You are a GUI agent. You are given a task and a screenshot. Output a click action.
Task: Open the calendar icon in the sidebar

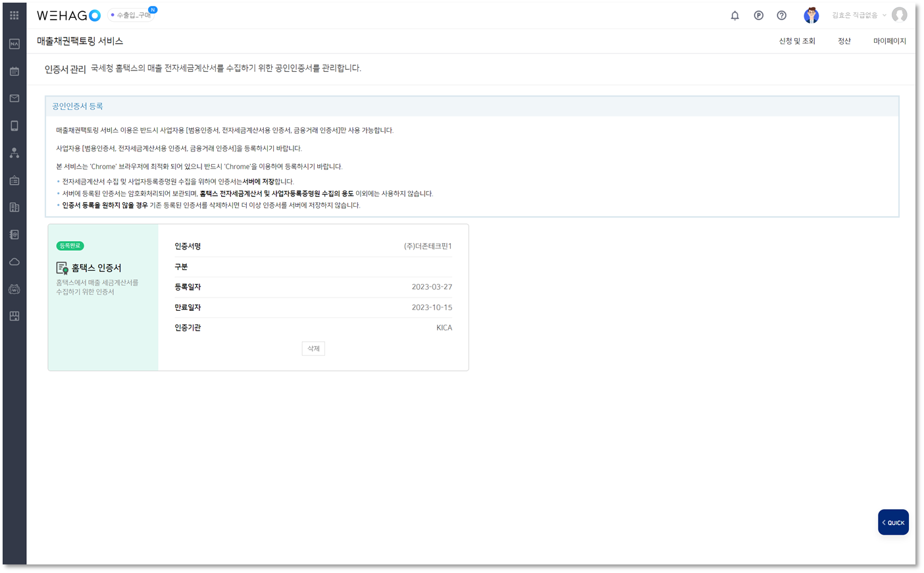14,70
